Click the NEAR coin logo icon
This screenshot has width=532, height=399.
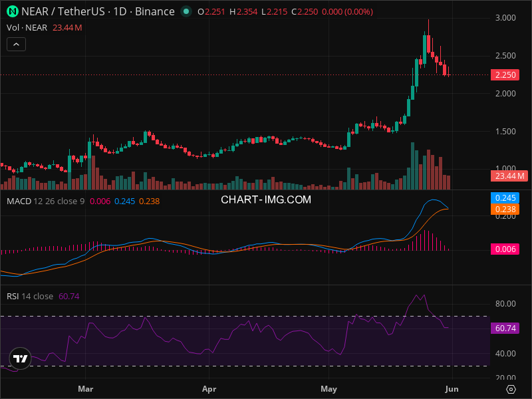13,11
